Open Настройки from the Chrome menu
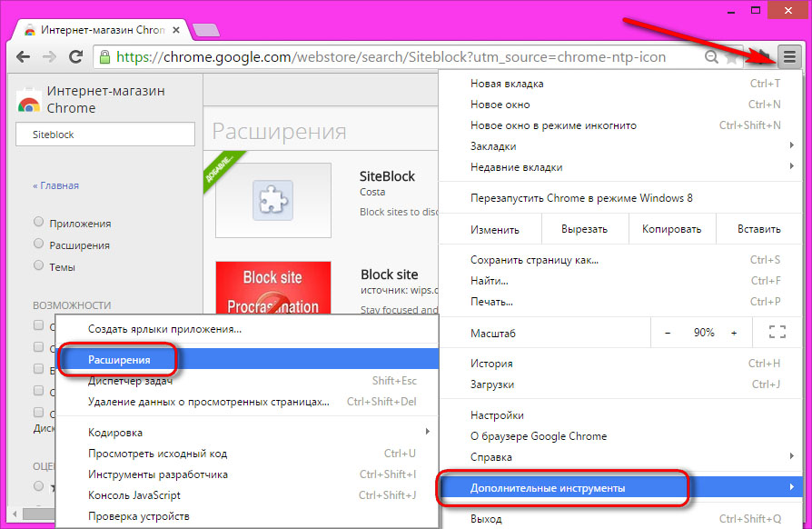Screen dimensions: 812x529 [619, 415]
